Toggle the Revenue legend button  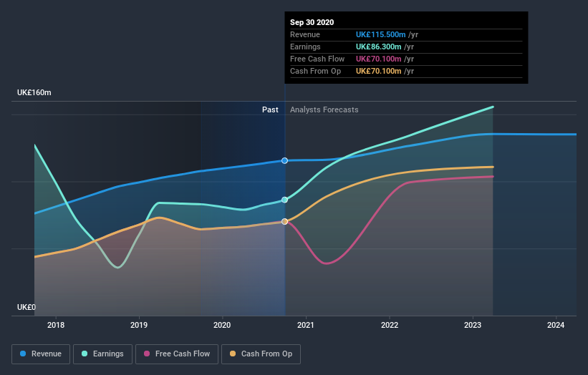tap(41, 354)
